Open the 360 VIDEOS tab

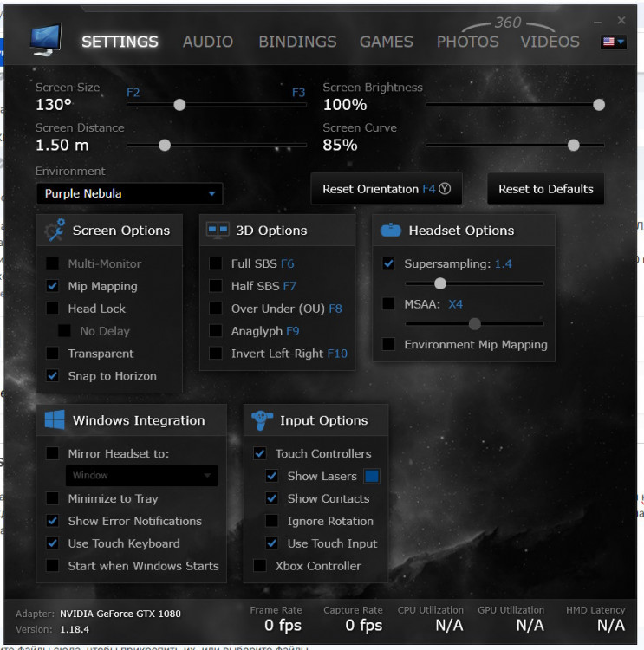tap(550, 42)
